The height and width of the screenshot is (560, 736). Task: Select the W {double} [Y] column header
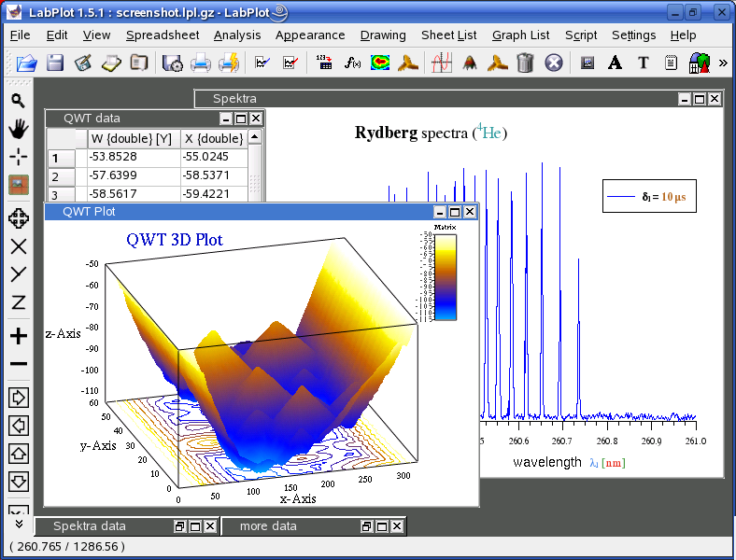(x=130, y=138)
